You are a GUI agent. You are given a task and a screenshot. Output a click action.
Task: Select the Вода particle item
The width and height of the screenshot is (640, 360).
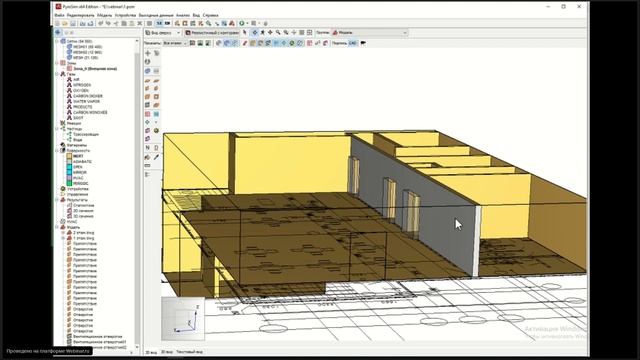[x=78, y=140]
